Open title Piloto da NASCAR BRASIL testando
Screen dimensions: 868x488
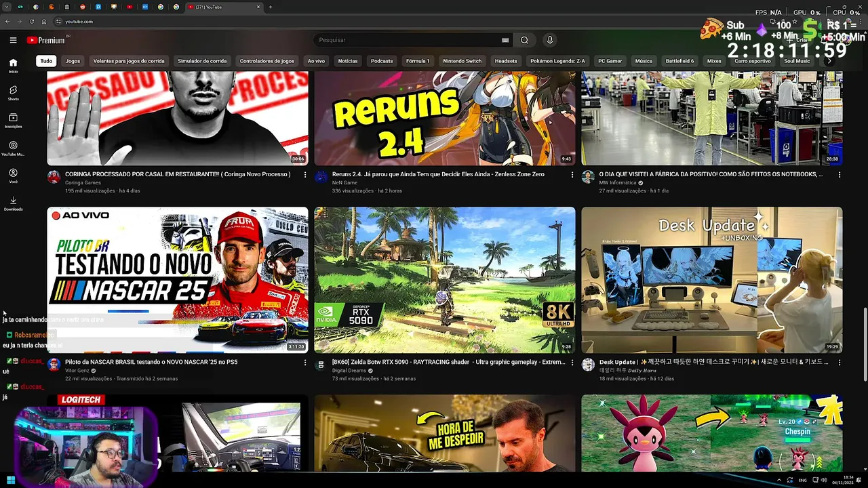[151, 362]
